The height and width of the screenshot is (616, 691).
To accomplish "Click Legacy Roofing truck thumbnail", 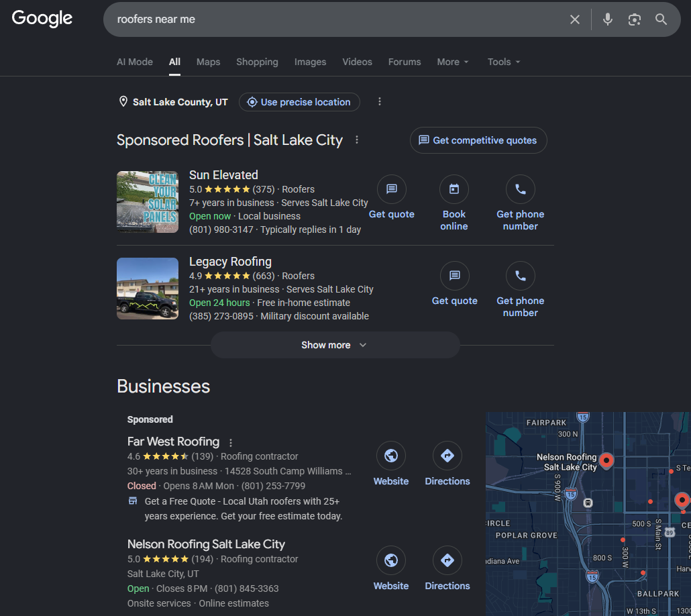I will 148,289.
